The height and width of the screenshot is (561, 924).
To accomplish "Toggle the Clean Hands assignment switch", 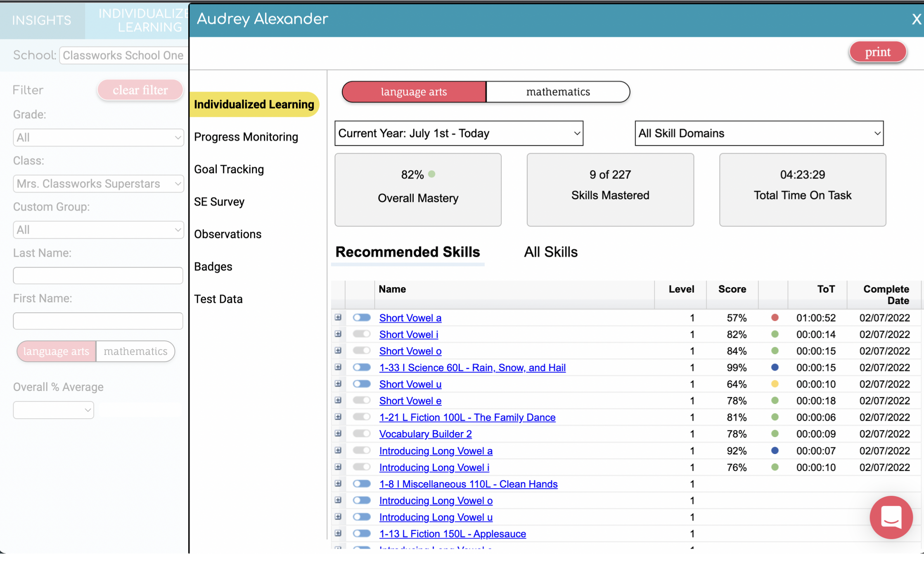I will tap(362, 484).
